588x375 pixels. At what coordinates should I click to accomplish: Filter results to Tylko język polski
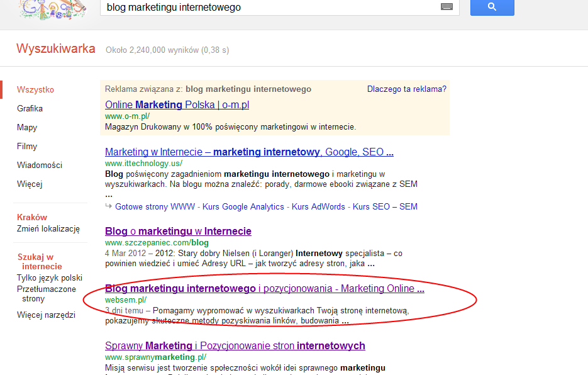pos(50,278)
